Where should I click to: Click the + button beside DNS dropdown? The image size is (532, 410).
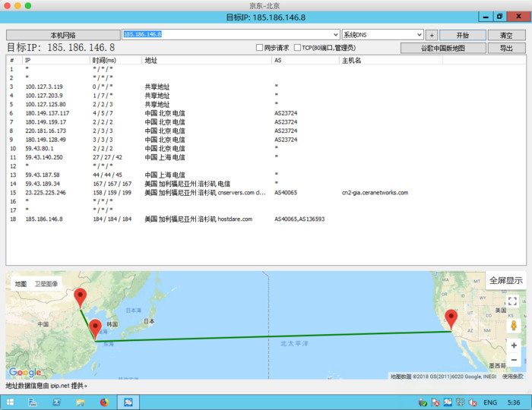pyautogui.click(x=432, y=35)
